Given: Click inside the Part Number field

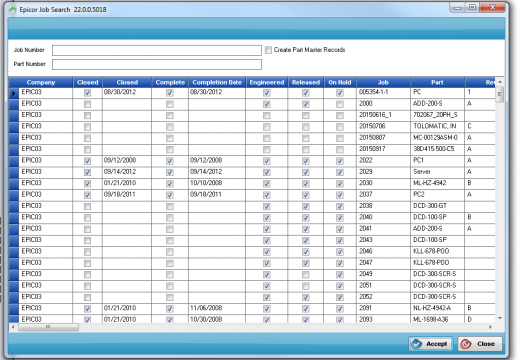Looking at the screenshot, I should pyautogui.click(x=157, y=64).
